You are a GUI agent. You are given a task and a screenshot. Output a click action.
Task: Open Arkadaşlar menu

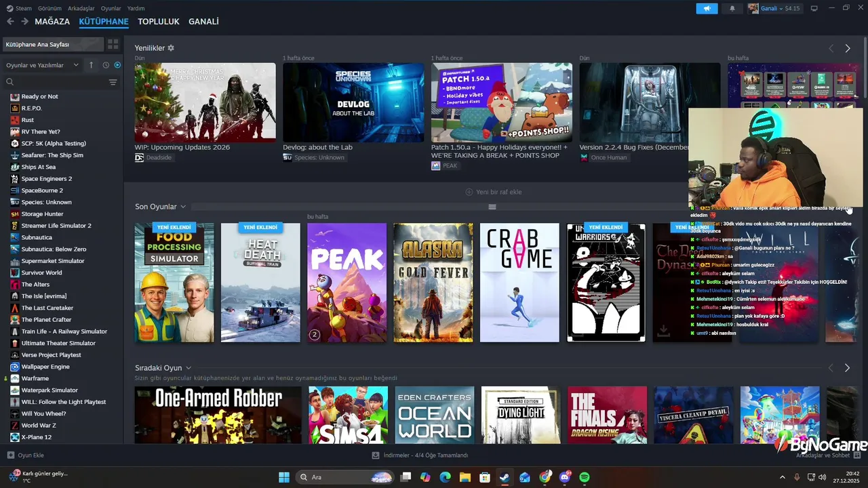81,8
